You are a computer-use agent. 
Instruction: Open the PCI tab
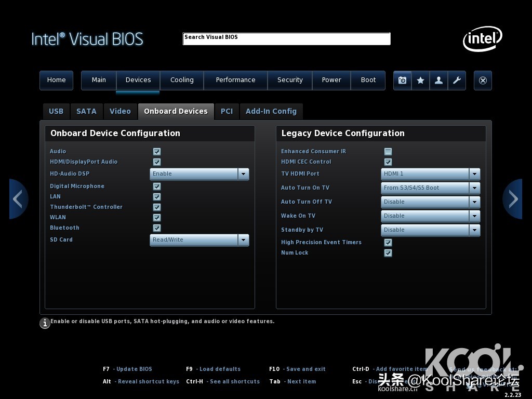coord(227,112)
